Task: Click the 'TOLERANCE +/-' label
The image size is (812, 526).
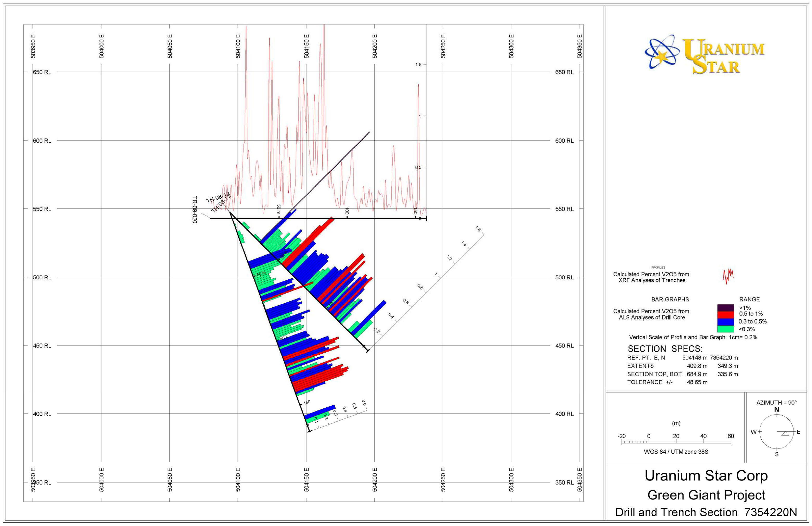Action: pyautogui.click(x=650, y=382)
